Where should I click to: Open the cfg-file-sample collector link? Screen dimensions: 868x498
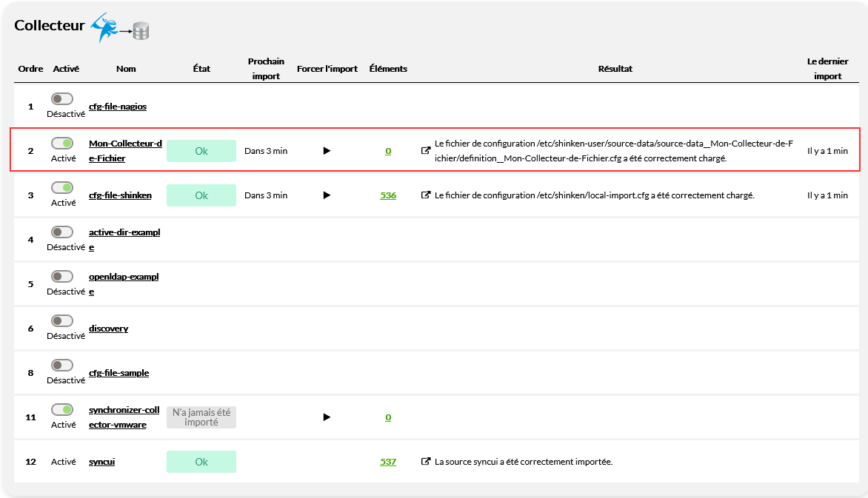(x=118, y=373)
